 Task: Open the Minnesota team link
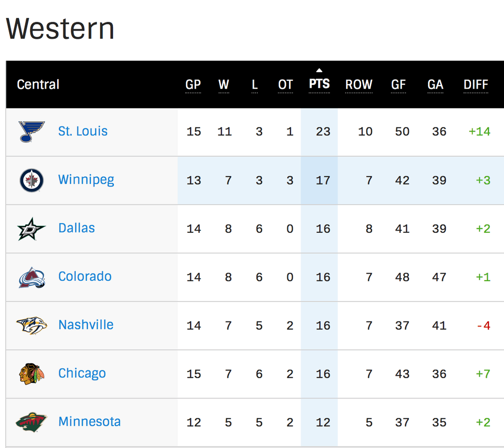(x=89, y=422)
